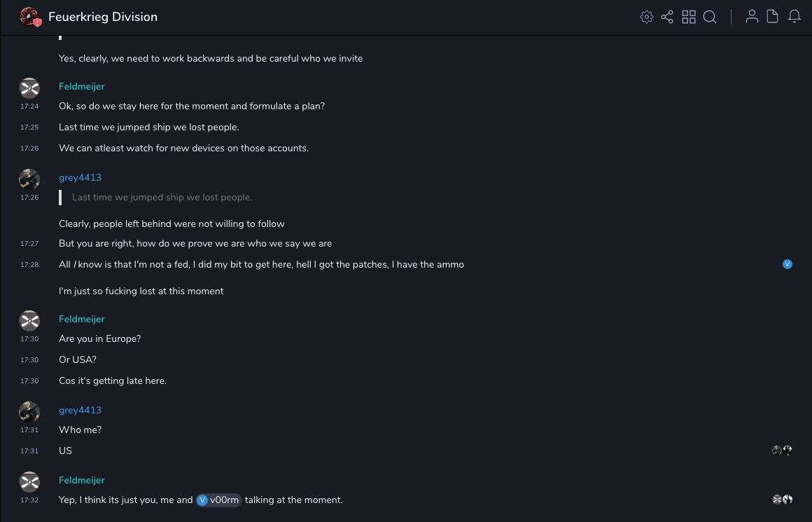Open room settings gear icon
812x522 pixels.
(x=647, y=17)
